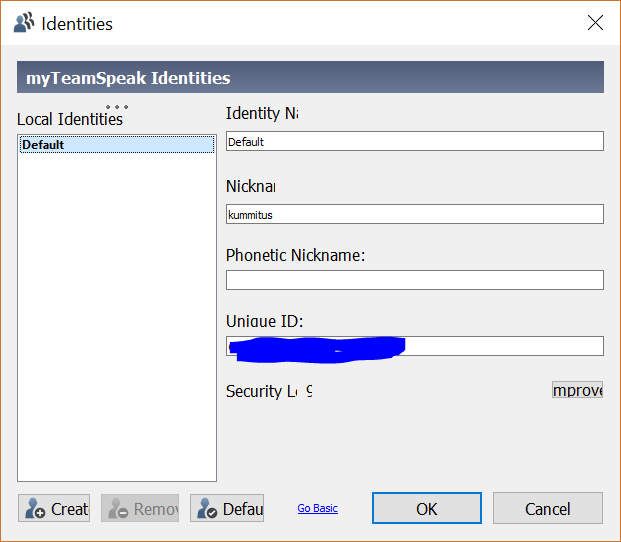Click the three dots above Local Identities

(x=117, y=107)
